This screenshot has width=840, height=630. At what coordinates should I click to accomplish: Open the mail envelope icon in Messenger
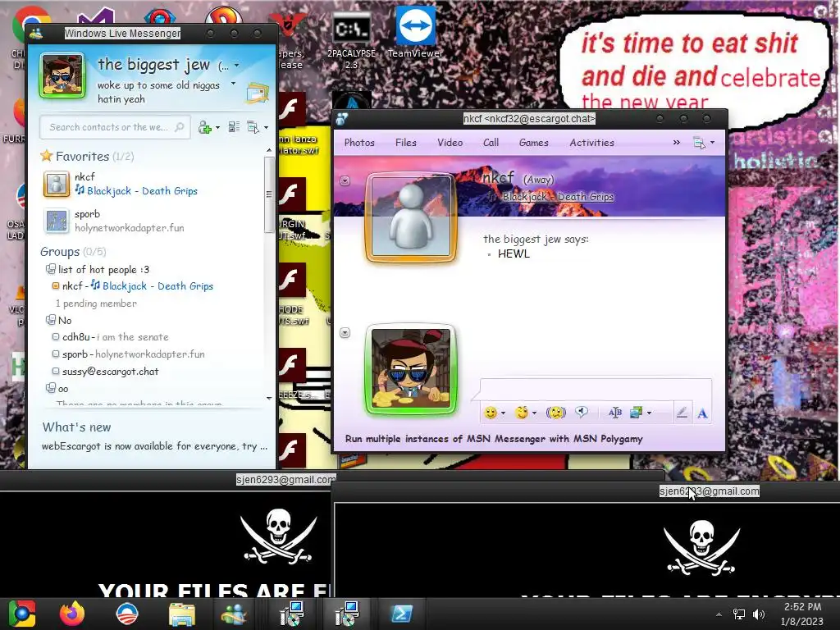258,93
